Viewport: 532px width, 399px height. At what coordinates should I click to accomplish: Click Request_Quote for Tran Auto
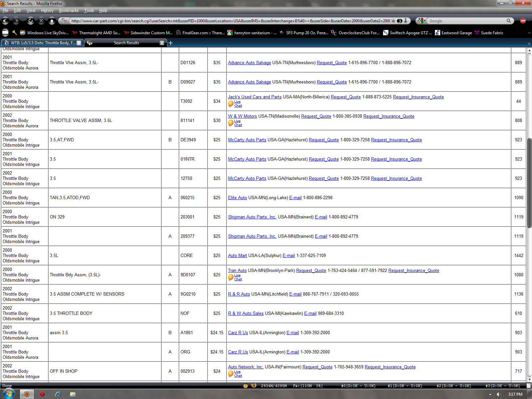point(311,270)
